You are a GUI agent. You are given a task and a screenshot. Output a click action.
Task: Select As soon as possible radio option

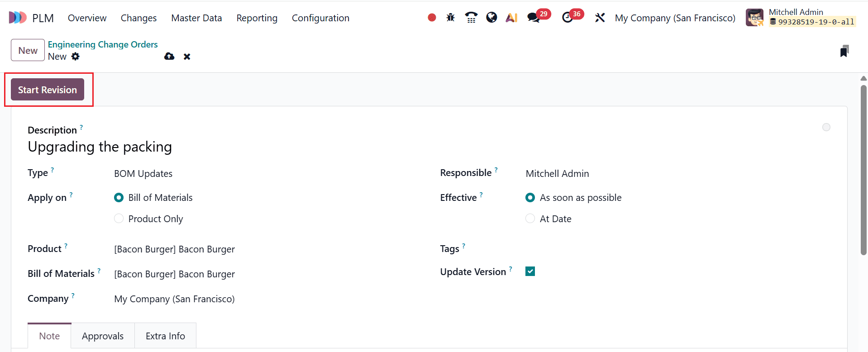pos(530,198)
